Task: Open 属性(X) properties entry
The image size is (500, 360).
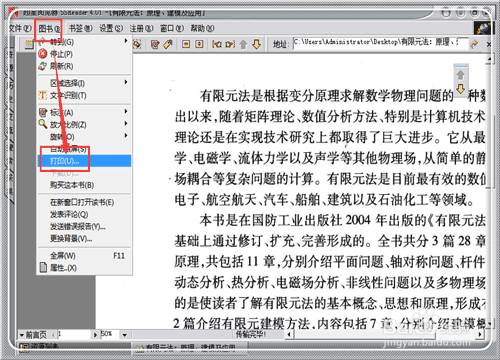Action: (84, 268)
